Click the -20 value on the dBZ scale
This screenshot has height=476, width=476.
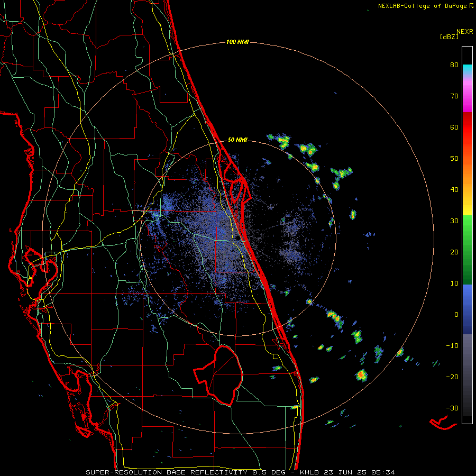click(x=452, y=377)
